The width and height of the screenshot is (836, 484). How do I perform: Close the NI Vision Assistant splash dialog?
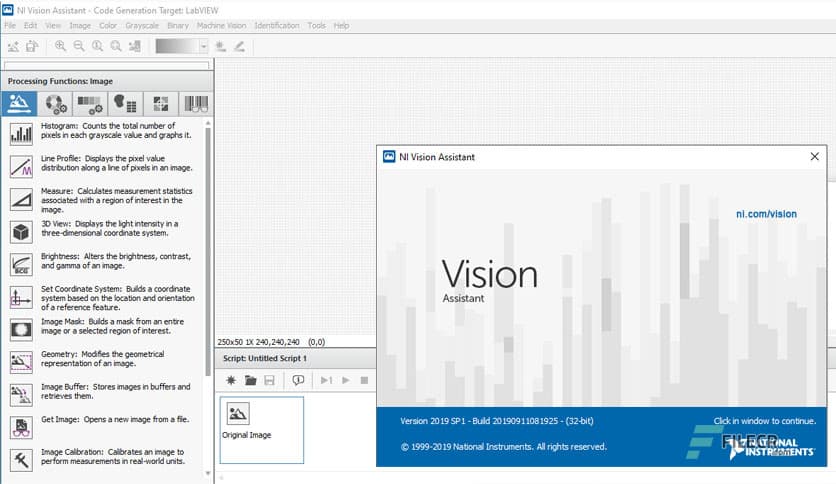[814, 156]
